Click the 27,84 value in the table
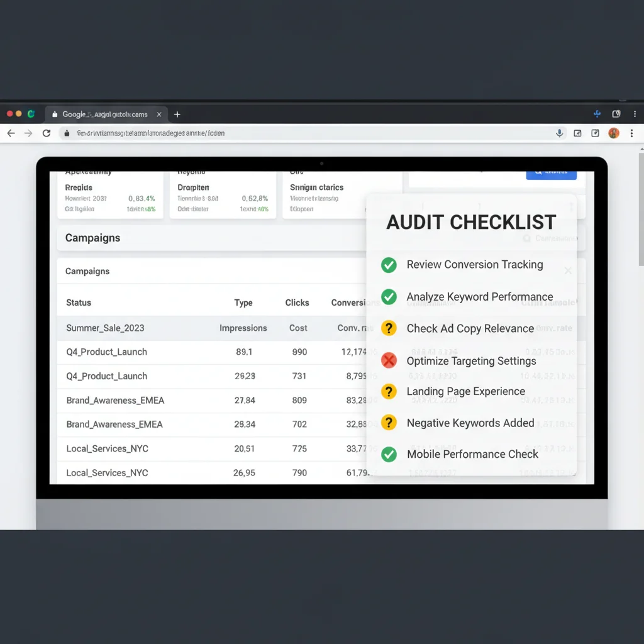 click(245, 401)
